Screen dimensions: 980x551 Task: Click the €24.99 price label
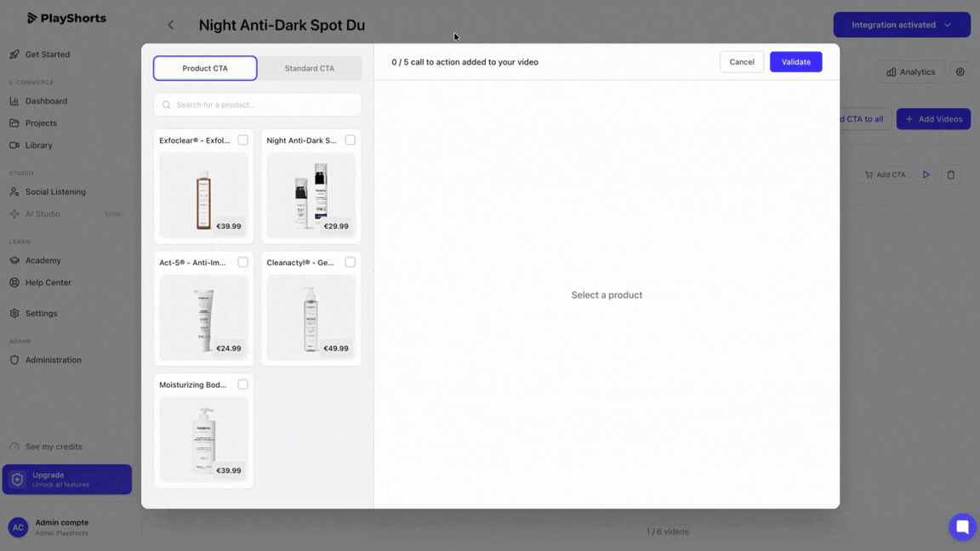tap(229, 349)
